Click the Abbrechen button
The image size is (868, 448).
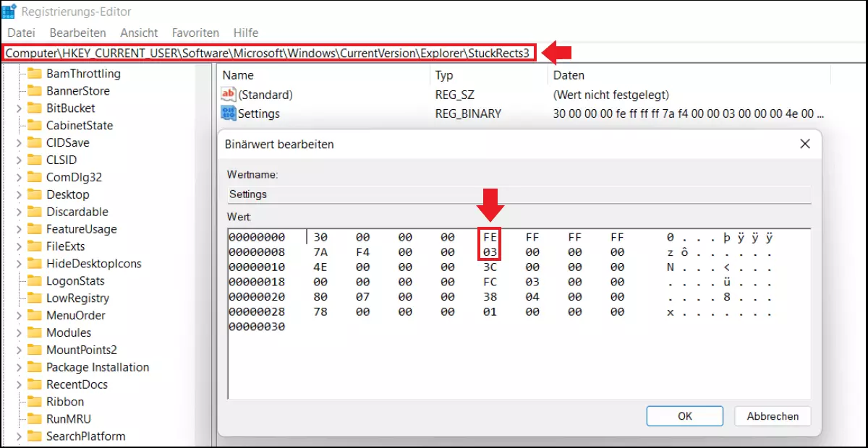(x=773, y=416)
